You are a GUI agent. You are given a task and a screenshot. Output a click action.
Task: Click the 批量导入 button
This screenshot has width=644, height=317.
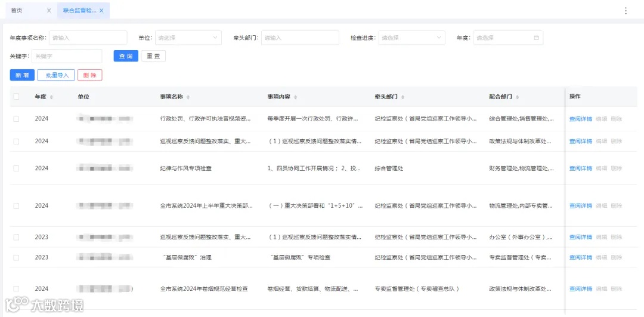pyautogui.click(x=56, y=75)
